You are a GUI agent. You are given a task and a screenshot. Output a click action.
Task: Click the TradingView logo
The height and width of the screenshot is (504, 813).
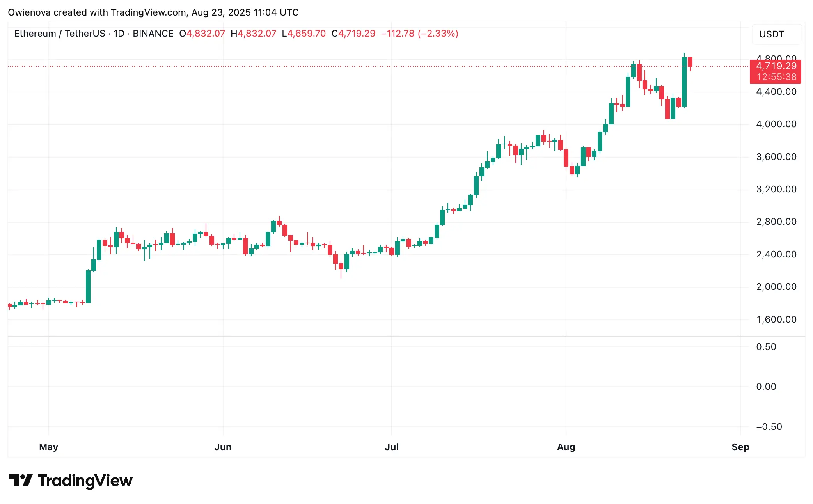[x=71, y=481]
